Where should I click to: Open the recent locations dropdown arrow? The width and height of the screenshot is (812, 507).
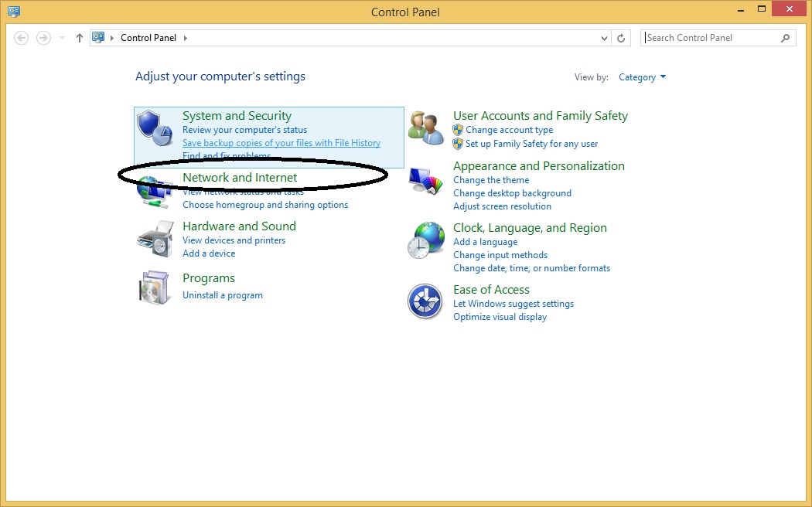coord(62,38)
